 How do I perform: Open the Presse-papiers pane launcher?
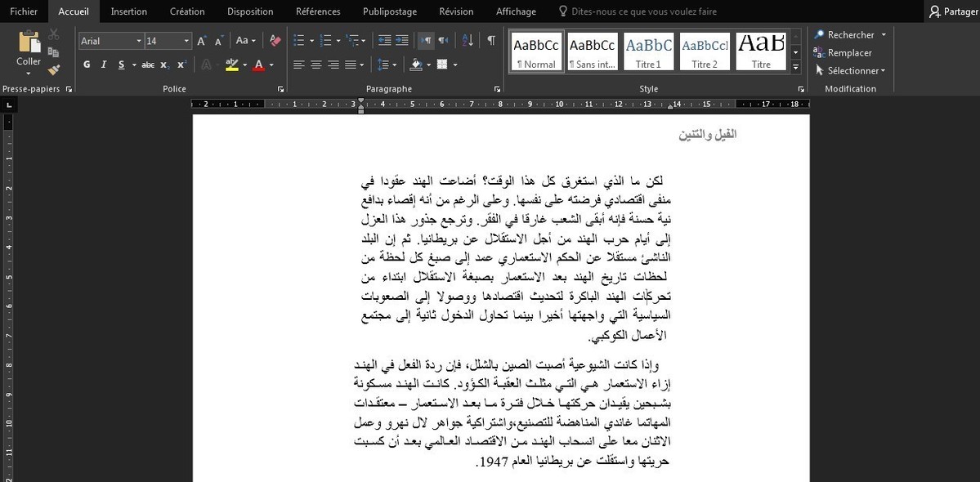click(69, 89)
